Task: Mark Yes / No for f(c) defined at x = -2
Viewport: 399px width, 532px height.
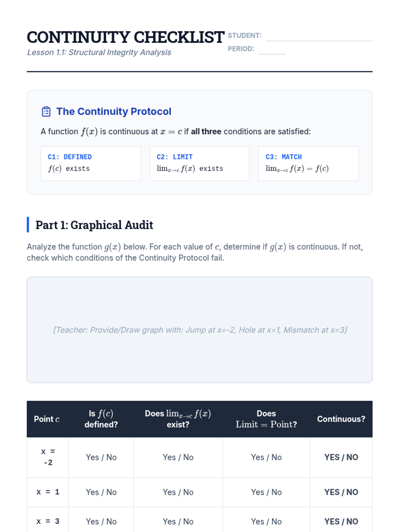Action: [x=101, y=457]
